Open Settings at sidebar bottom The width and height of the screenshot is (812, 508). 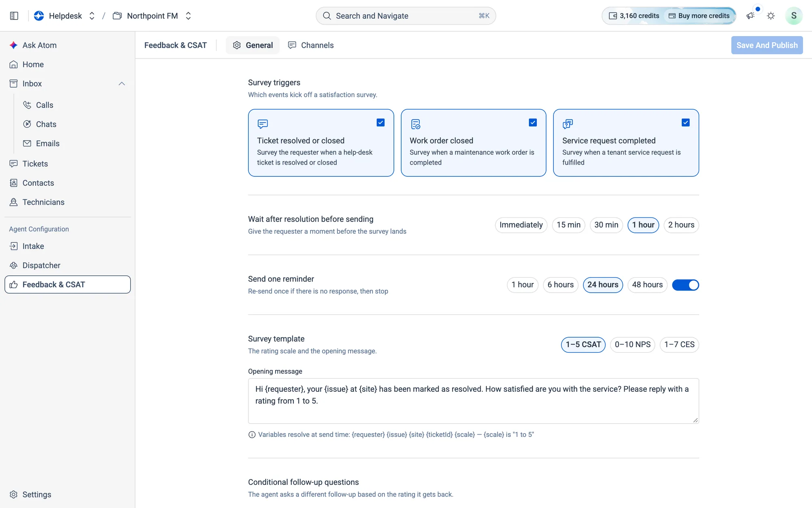pyautogui.click(x=67, y=494)
